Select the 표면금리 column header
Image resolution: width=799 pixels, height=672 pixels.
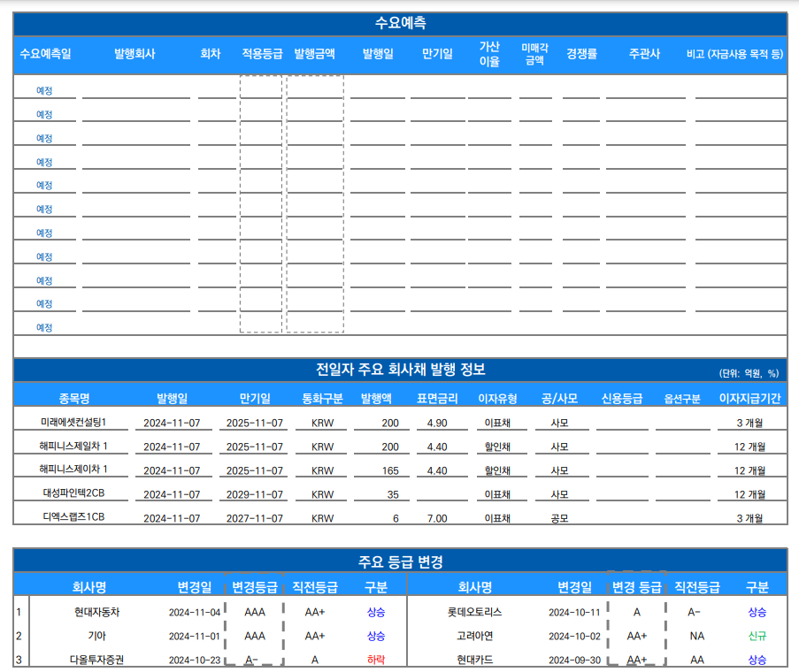point(437,398)
